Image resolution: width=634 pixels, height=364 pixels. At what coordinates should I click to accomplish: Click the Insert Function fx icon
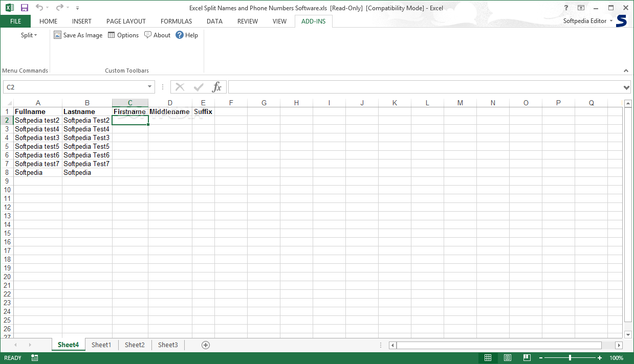pos(217,87)
